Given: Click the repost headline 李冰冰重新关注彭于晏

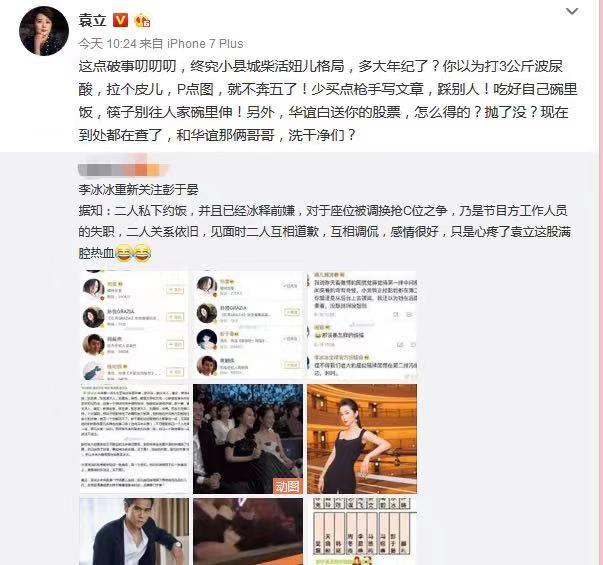Looking at the screenshot, I should [138, 189].
